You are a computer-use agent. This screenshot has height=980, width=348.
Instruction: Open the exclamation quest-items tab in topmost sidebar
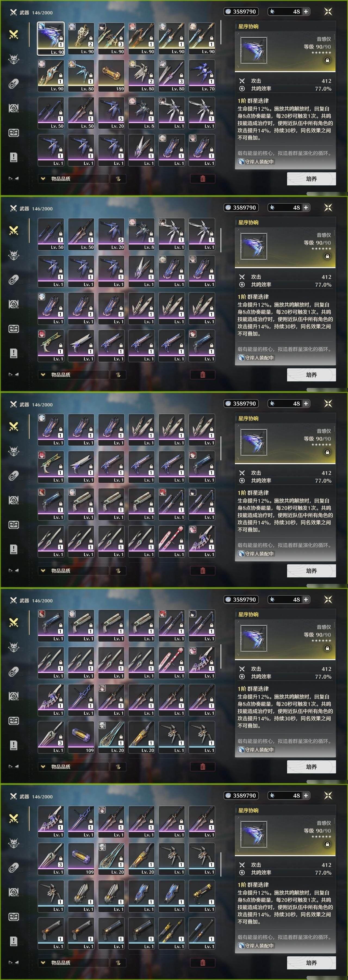[x=14, y=157]
